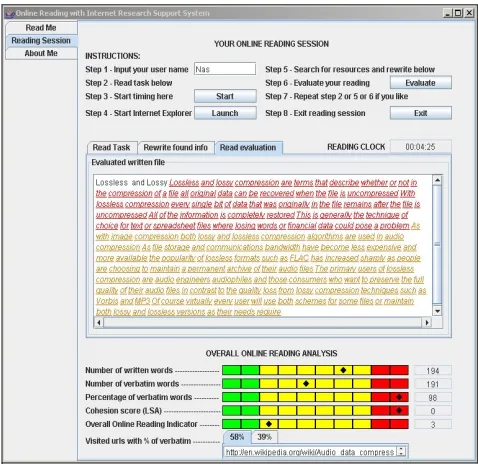
Task: Maximize the application window
Action: 458,13
